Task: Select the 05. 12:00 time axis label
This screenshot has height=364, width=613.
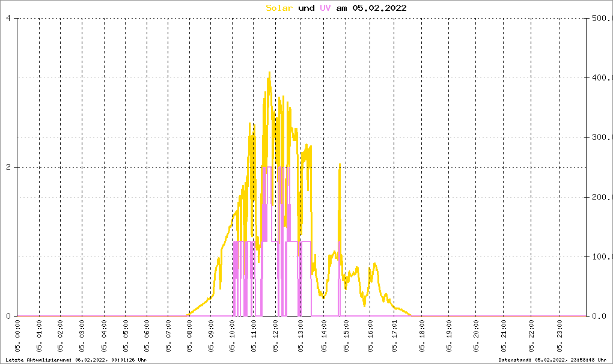Action: (x=276, y=337)
